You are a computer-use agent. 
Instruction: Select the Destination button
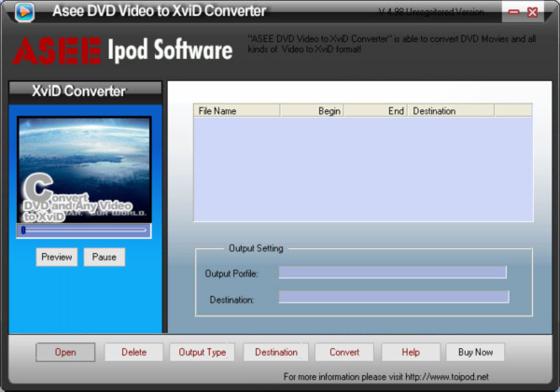pyautogui.click(x=276, y=352)
